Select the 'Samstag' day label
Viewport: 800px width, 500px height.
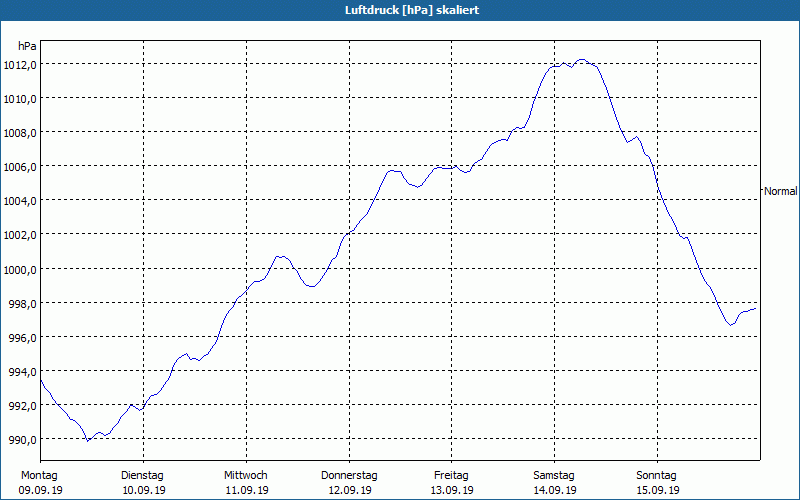[554, 476]
